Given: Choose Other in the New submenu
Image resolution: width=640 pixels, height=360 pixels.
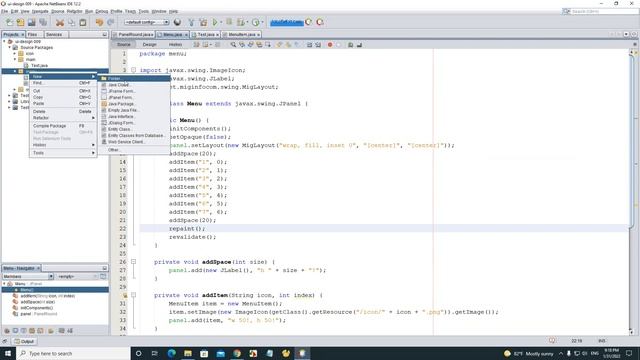Looking at the screenshot, I should pos(134,150).
